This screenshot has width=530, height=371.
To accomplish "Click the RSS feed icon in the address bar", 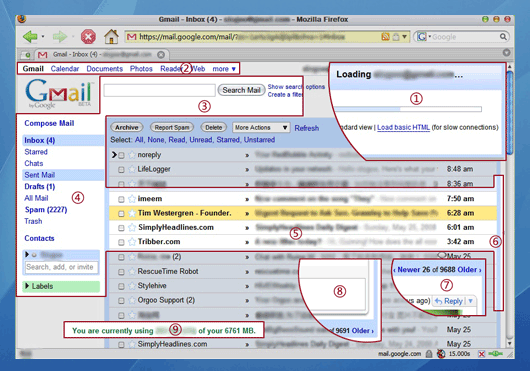I will (385, 36).
